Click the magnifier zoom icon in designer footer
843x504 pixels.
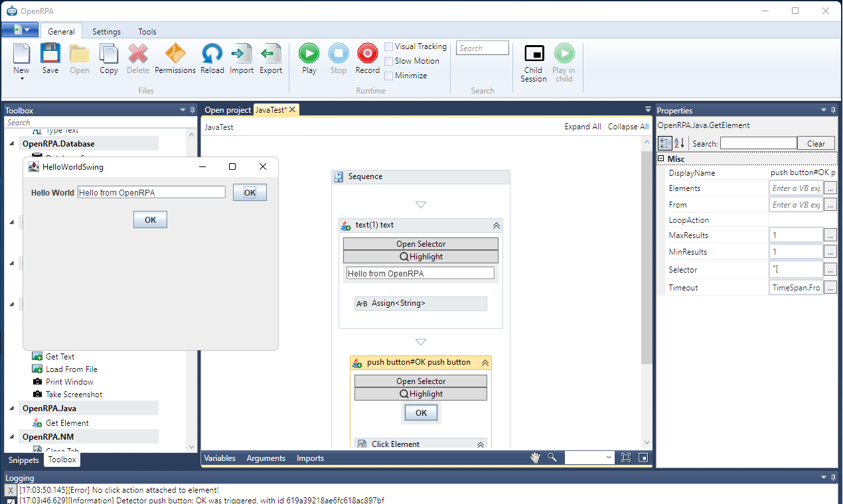(552, 458)
